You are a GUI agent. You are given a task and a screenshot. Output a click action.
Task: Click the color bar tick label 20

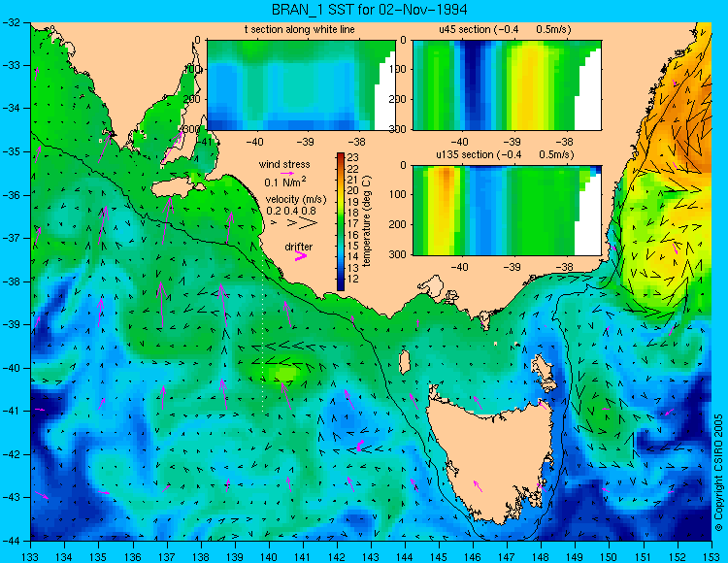click(353, 191)
